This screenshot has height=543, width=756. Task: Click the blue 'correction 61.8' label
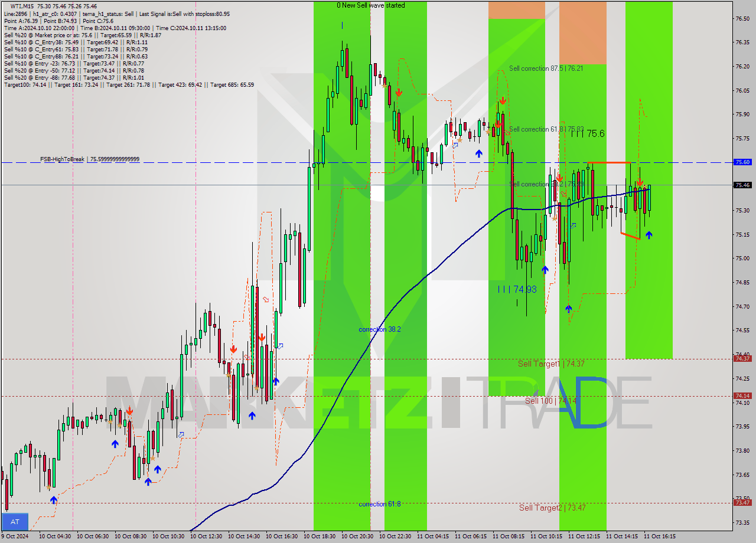point(380,504)
